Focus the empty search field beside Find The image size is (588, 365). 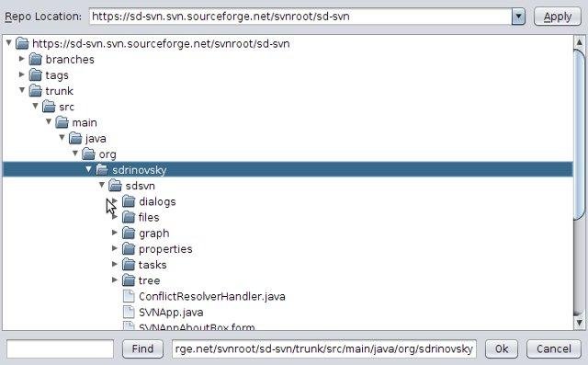60,348
